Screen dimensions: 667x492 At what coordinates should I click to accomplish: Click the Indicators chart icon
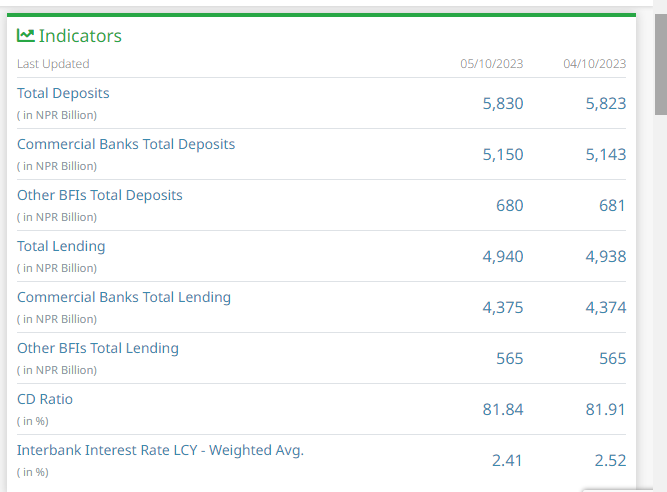(26, 35)
